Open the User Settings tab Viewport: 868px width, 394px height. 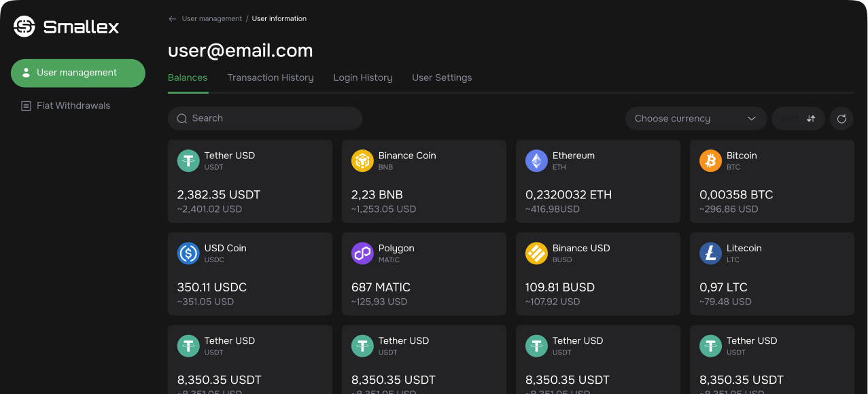(442, 78)
